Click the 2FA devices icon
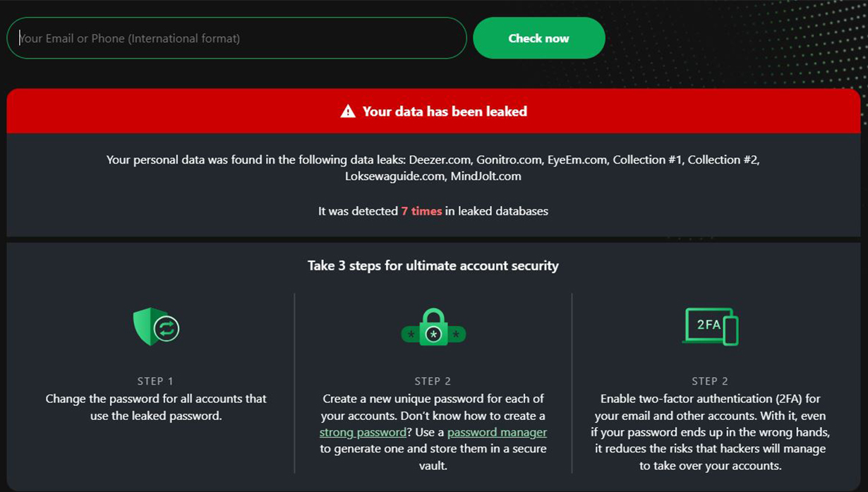 711,326
